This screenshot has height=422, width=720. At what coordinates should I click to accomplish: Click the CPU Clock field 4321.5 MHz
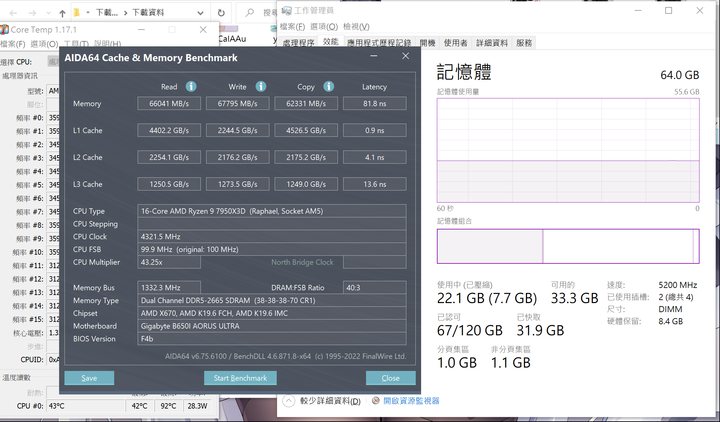click(x=272, y=236)
